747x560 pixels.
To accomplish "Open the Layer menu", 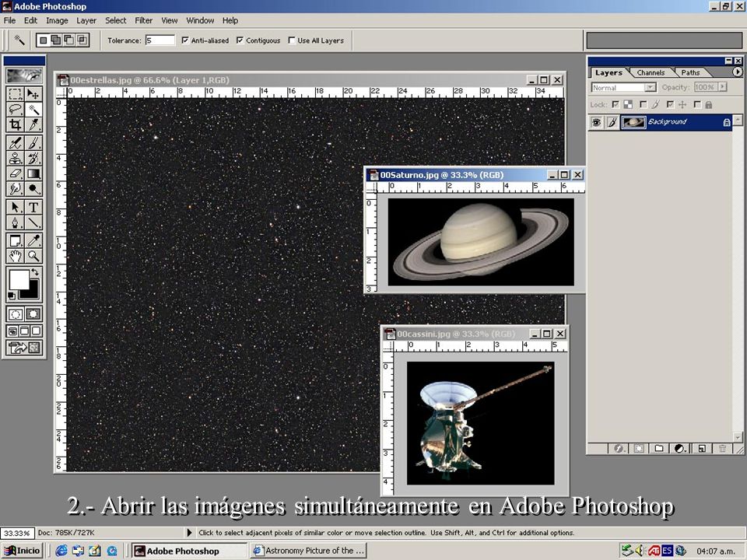I will tap(86, 20).
